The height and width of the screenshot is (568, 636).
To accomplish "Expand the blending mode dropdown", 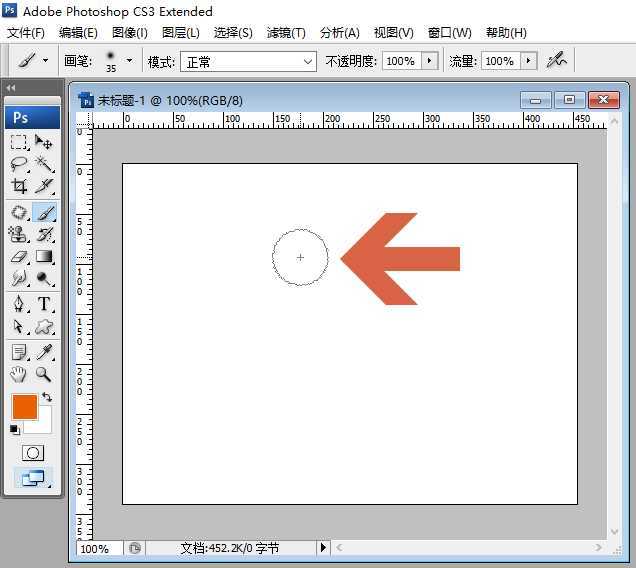I will click(x=308, y=61).
